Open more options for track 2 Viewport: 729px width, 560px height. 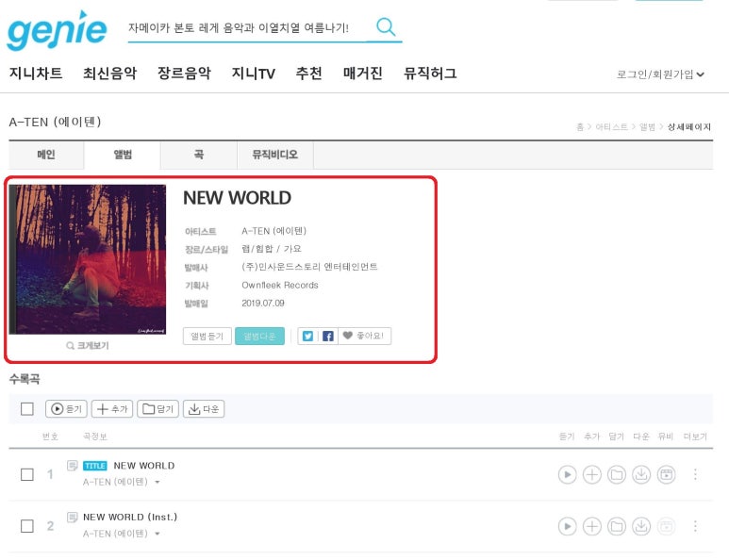tap(695, 526)
